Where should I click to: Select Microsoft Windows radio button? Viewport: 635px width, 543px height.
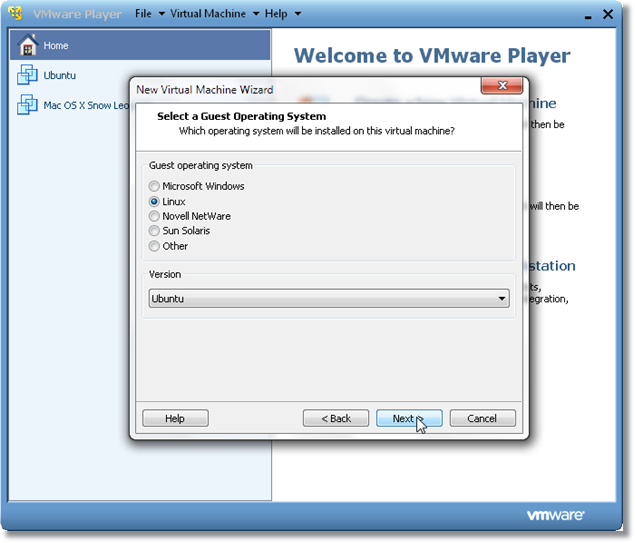(x=154, y=186)
